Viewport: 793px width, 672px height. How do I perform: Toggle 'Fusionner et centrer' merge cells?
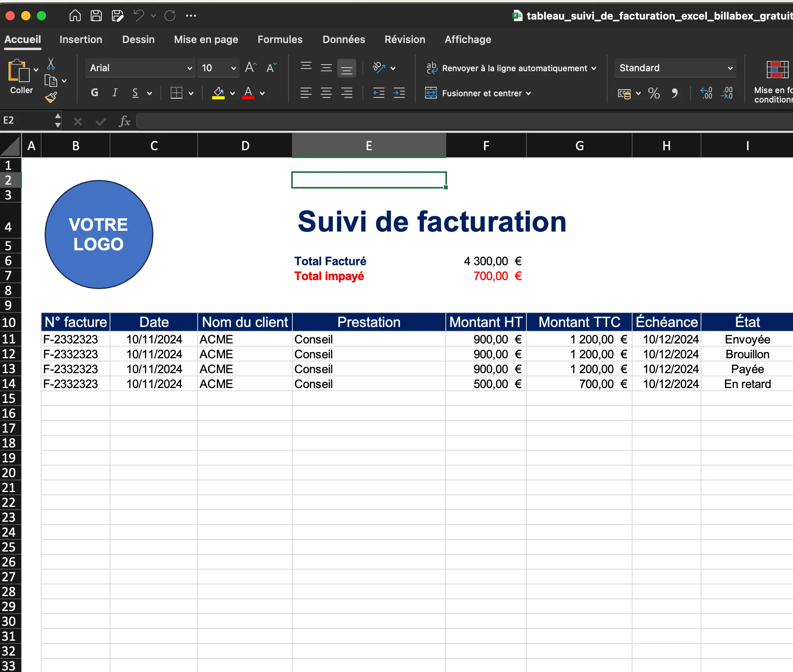tap(478, 93)
